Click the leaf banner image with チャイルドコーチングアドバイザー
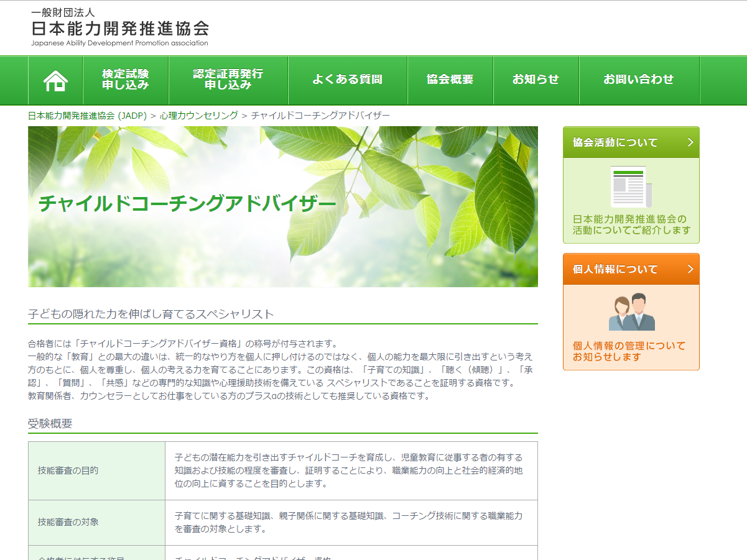 (x=283, y=206)
